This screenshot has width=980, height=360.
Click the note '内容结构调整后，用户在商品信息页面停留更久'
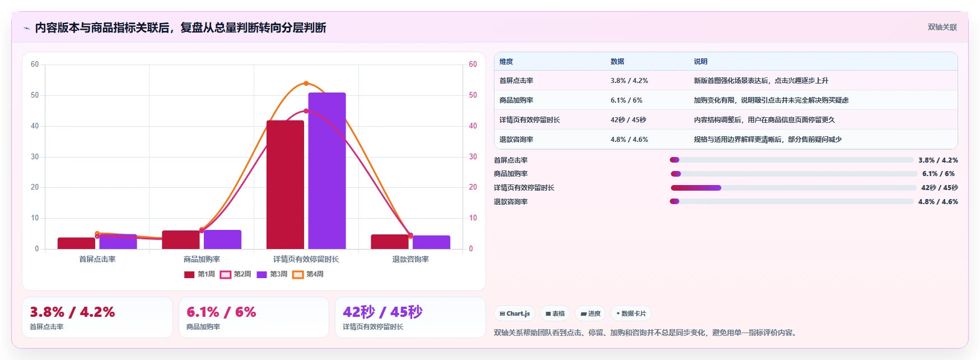coord(764,120)
